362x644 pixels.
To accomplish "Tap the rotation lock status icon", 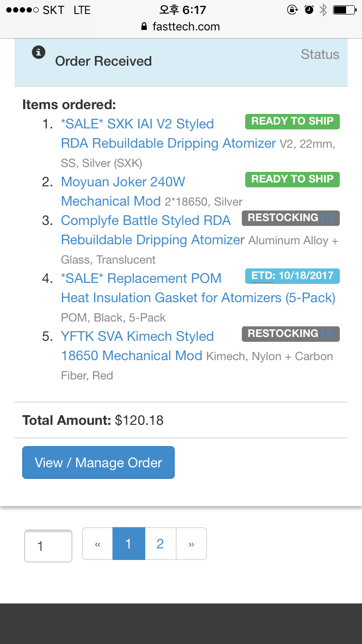I will click(292, 10).
